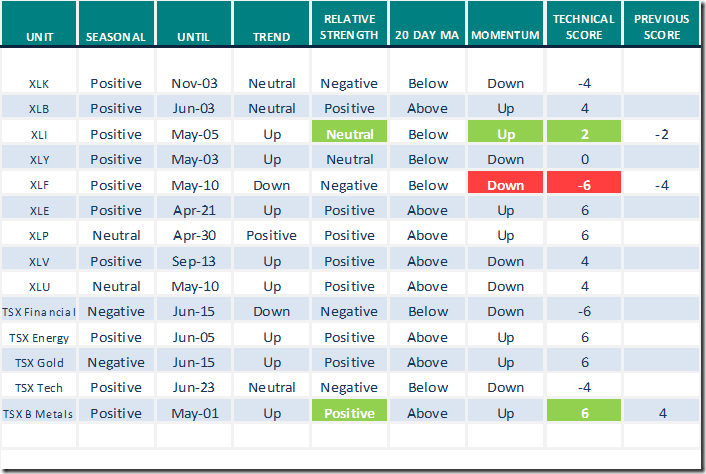Click the RELATIVE STRENGTH header cell
This screenshot has width=706, height=474.
(x=349, y=28)
